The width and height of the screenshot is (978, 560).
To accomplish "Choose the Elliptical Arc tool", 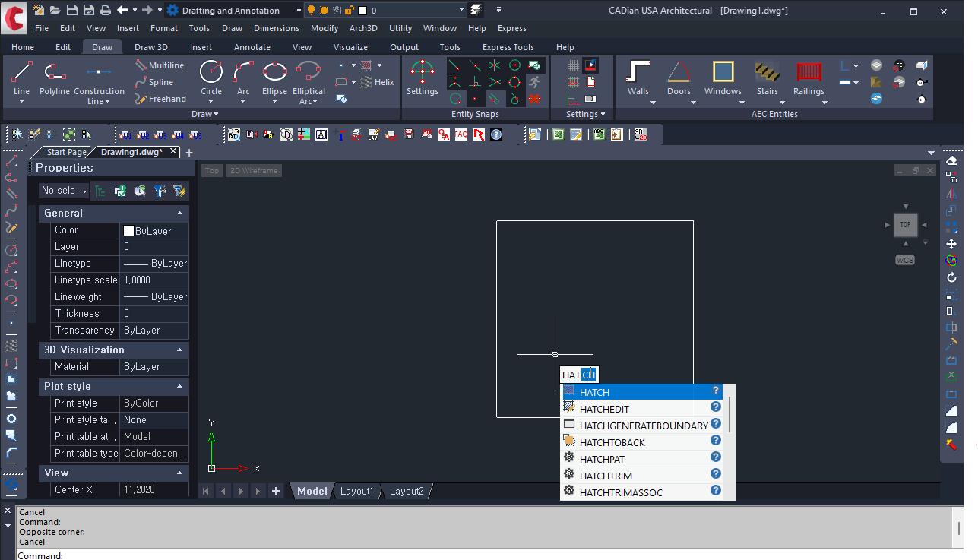I will [309, 82].
